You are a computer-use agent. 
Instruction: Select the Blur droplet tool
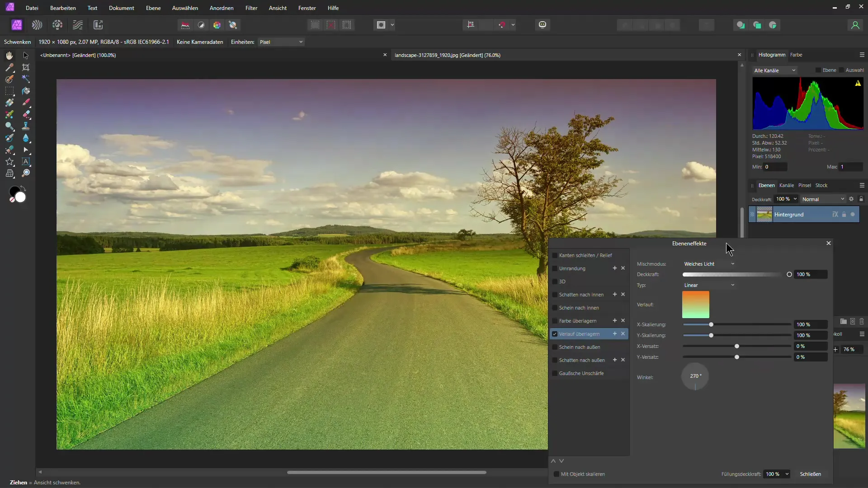click(x=26, y=138)
